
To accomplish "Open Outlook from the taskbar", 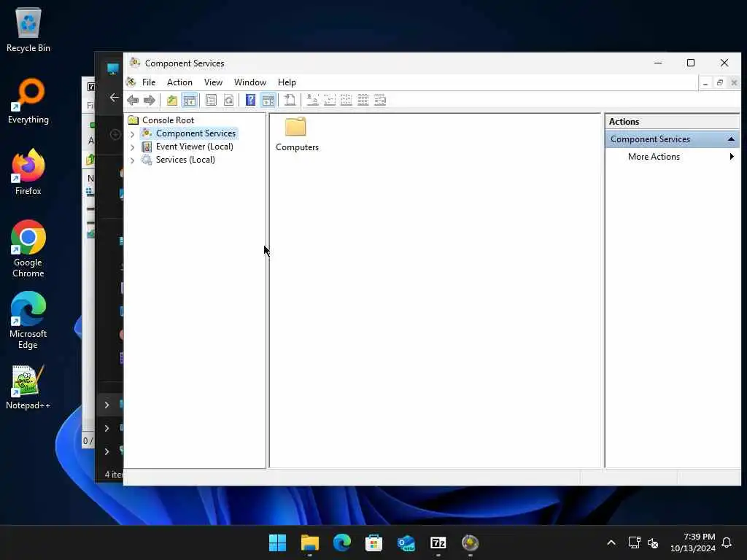I will point(406,542).
